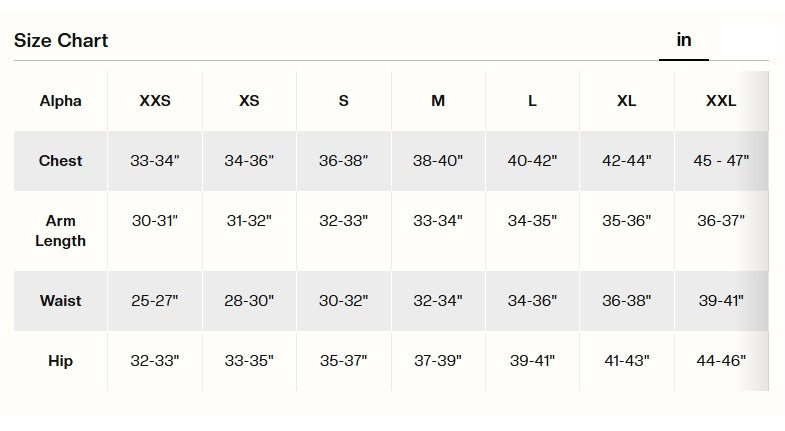Screen dimensions: 785x431
Task: Select the Alpha header cell
Action: 61,101
